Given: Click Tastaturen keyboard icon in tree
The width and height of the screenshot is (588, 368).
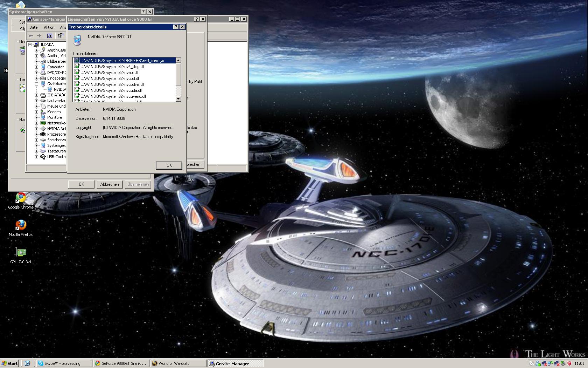Looking at the screenshot, I should click(43, 151).
